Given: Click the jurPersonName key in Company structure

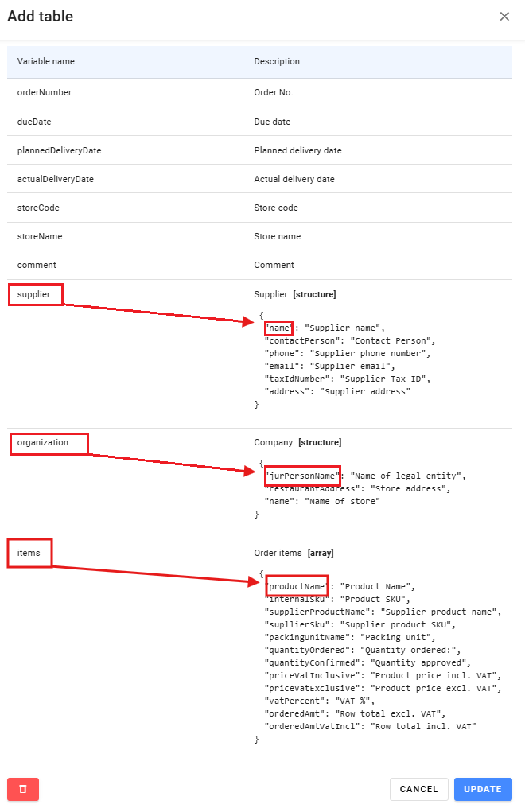Looking at the screenshot, I should 302,476.
